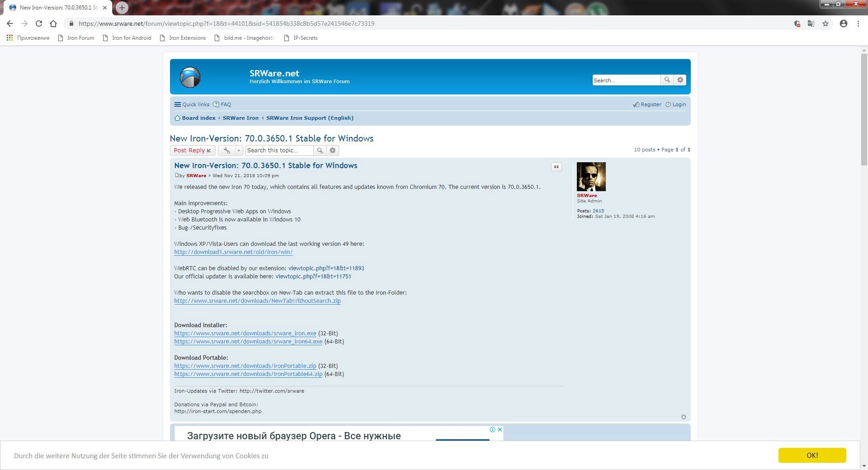Screen dimensions: 868x470
Task: Go to browser Home page
Action: click(x=53, y=23)
